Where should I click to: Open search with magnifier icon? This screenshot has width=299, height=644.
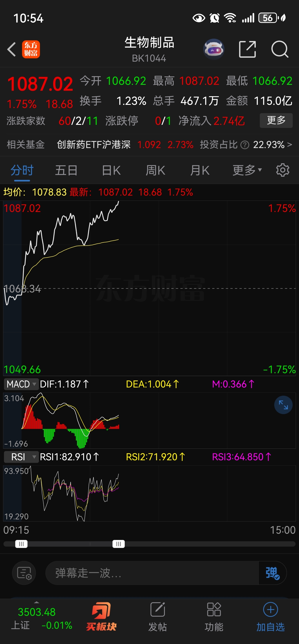click(280, 49)
